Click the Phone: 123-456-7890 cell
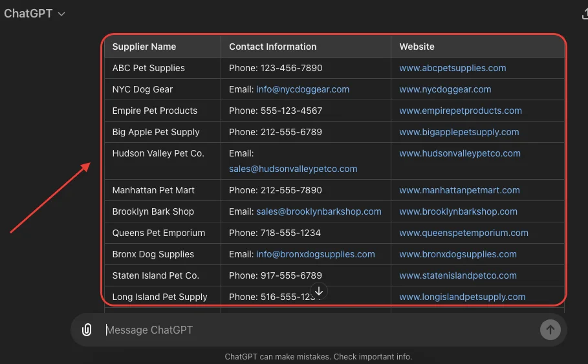Viewport: 588px width, 364px height. [306, 68]
